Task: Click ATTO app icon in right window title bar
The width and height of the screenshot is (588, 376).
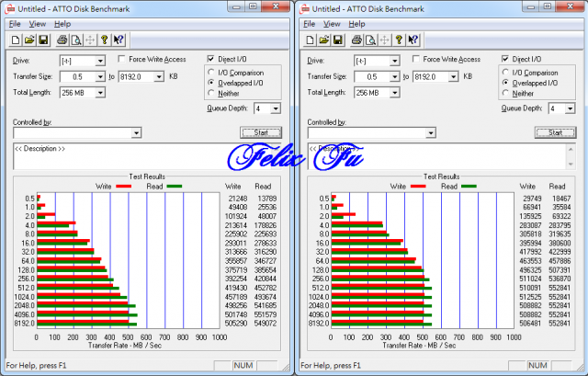Action: pos(304,8)
